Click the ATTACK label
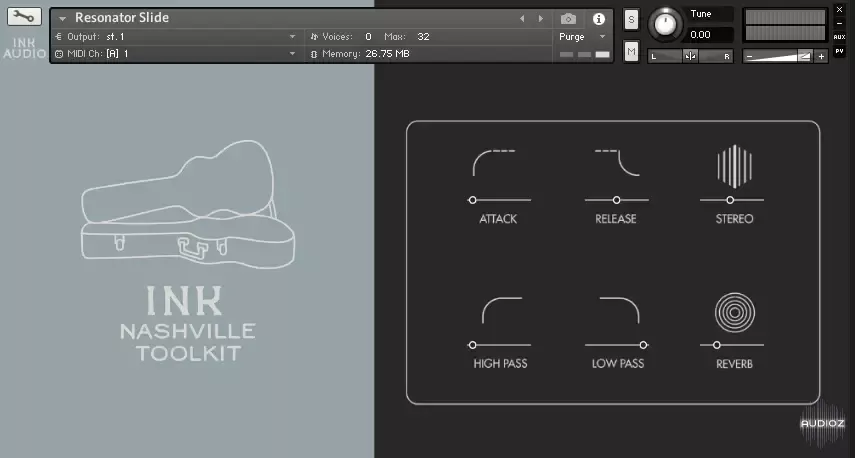 point(498,219)
